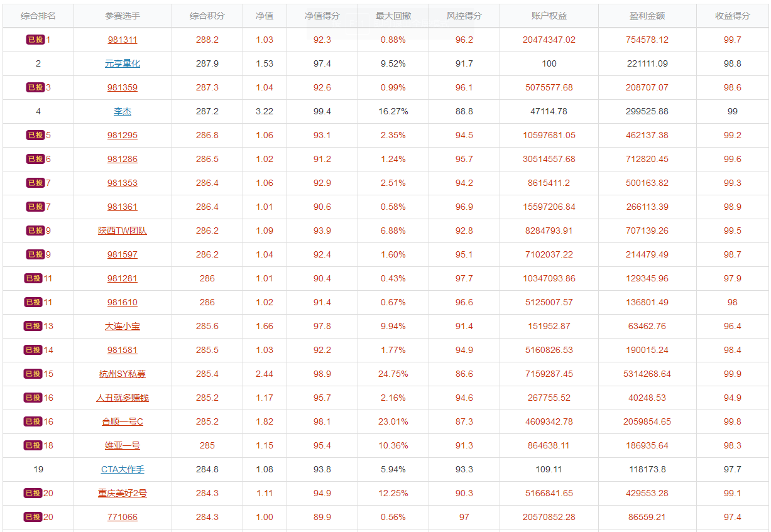This screenshot has width=771, height=532.
Task: Click the 账户权益 column header
Action: click(x=549, y=16)
